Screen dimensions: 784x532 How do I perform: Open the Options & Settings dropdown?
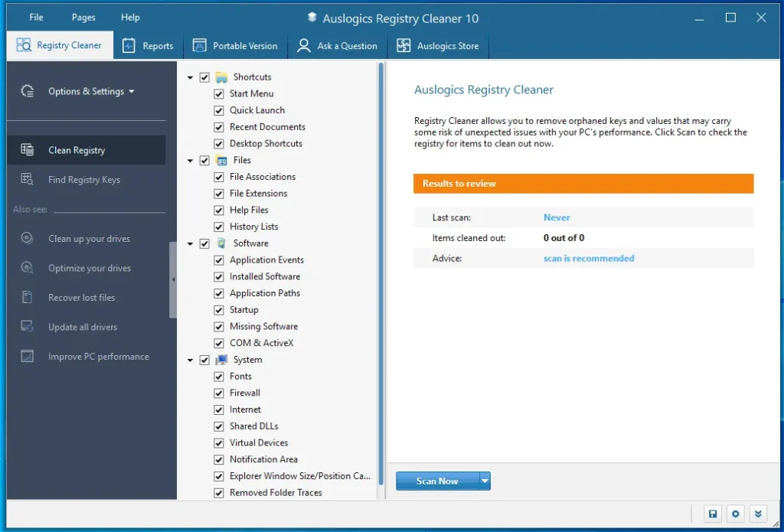point(87,91)
